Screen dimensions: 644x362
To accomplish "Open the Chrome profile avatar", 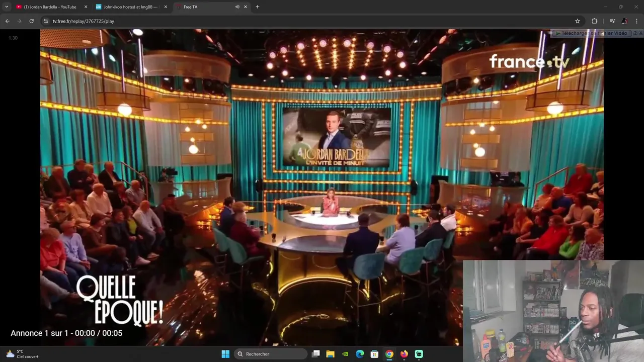I will tap(624, 21).
